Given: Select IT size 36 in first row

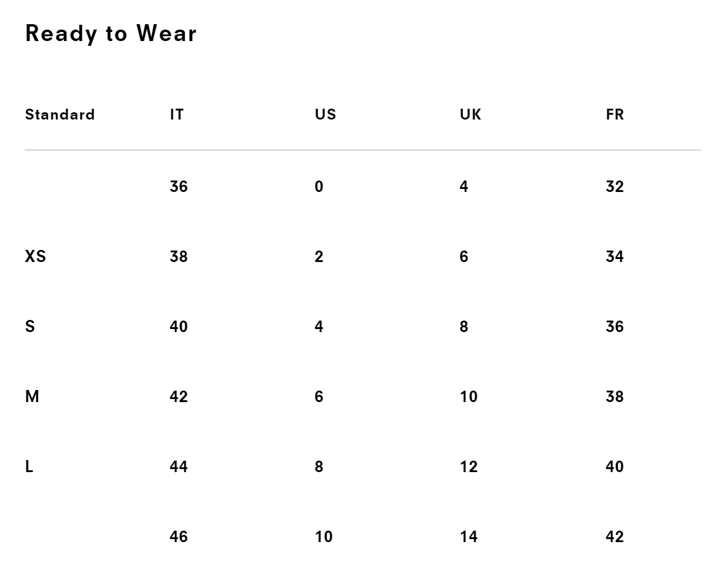Looking at the screenshot, I should 179,187.
